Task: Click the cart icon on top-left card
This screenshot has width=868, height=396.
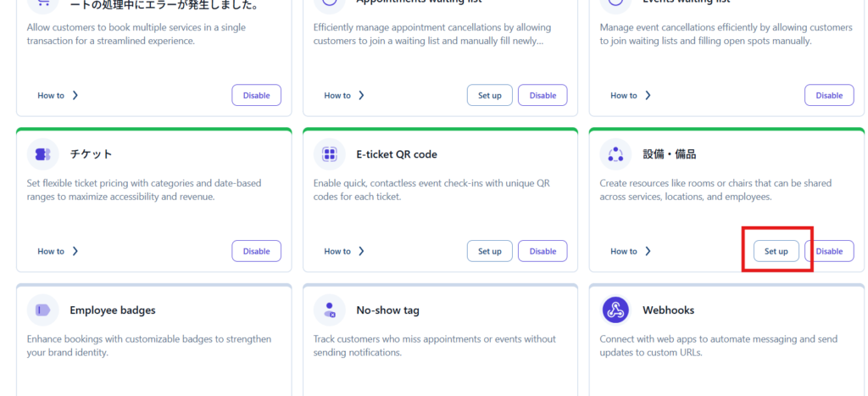Action: click(x=43, y=4)
